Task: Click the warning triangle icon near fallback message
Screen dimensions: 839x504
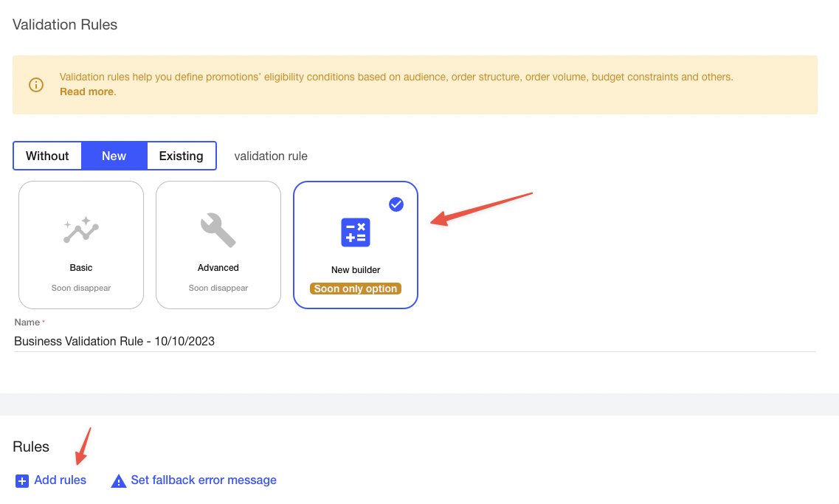Action: point(118,480)
